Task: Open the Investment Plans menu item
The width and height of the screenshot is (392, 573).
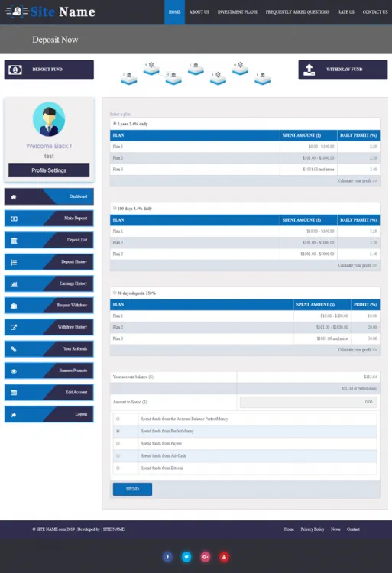Action: click(x=238, y=12)
